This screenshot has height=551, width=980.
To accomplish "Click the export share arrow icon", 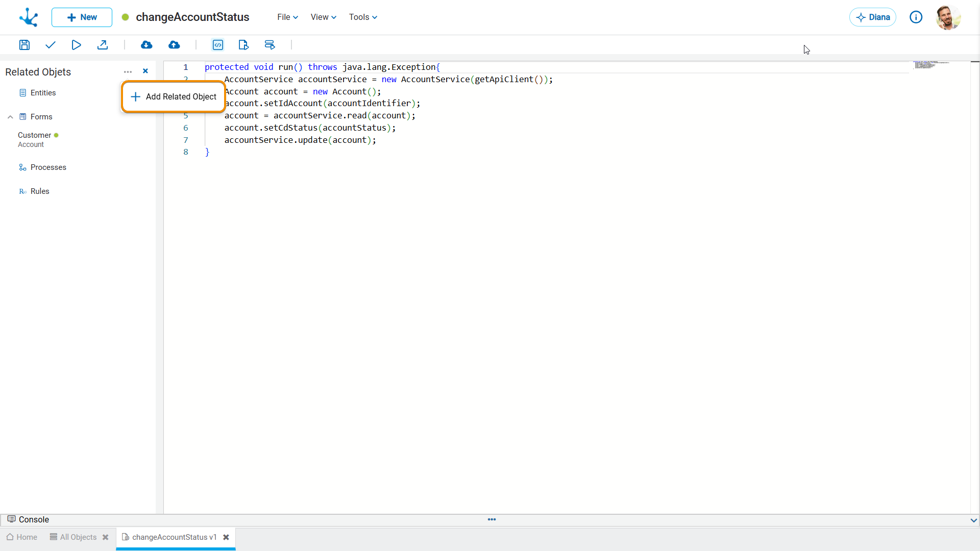I will 103,45.
